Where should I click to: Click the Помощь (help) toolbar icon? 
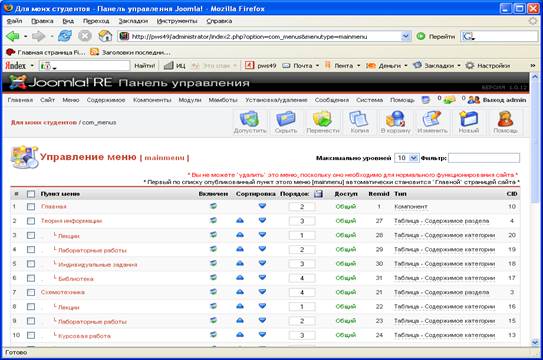505,122
